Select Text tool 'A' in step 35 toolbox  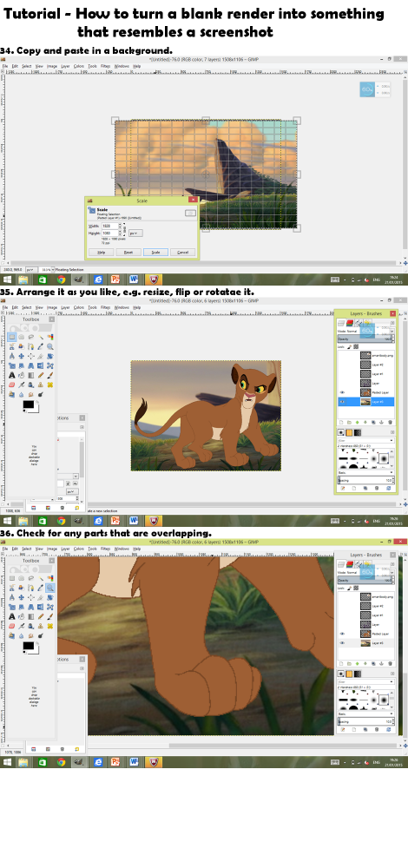pyautogui.click(x=12, y=375)
